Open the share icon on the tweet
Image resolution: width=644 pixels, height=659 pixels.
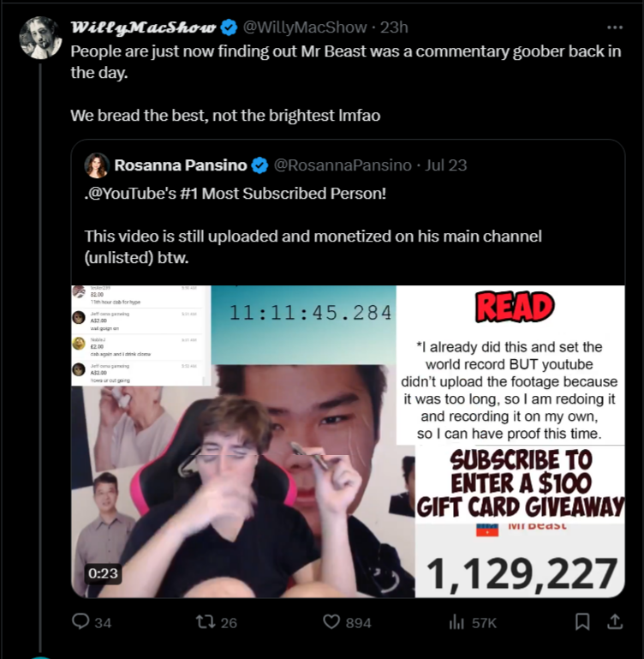[x=615, y=621]
